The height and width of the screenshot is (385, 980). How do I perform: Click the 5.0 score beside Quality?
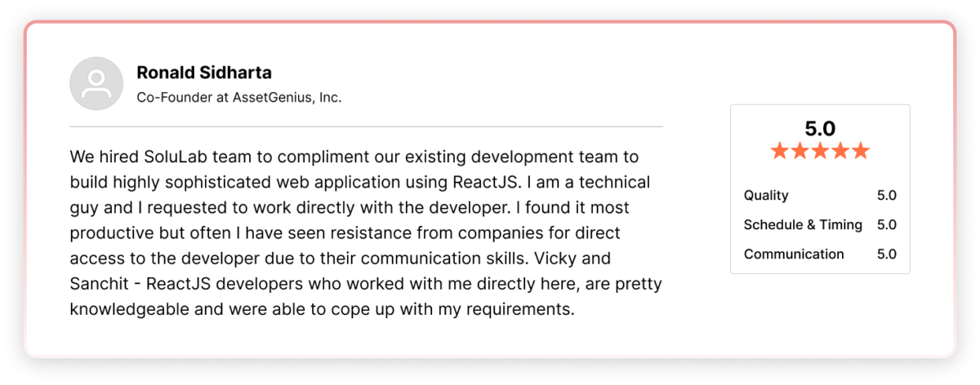click(x=886, y=196)
